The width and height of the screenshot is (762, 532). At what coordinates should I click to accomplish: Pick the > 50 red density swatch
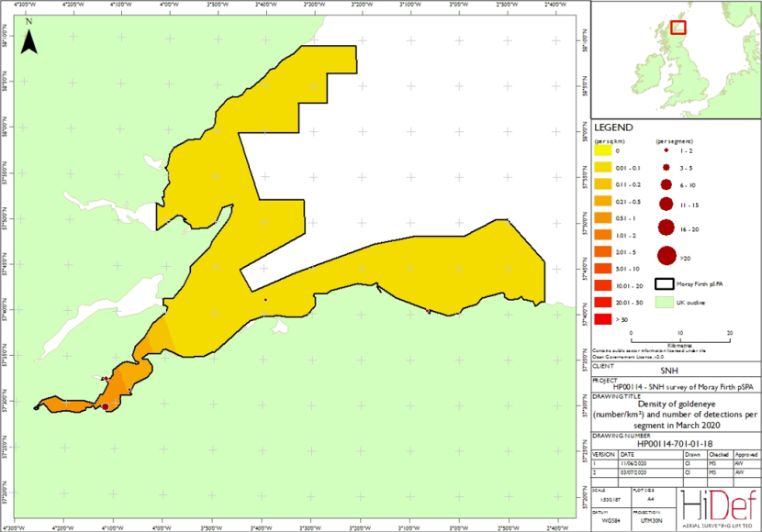pyautogui.click(x=602, y=319)
